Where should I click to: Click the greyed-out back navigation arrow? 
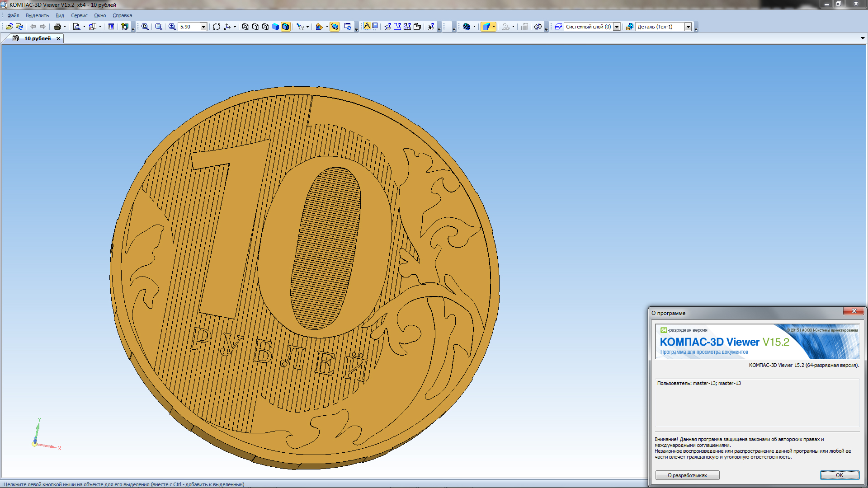33,27
